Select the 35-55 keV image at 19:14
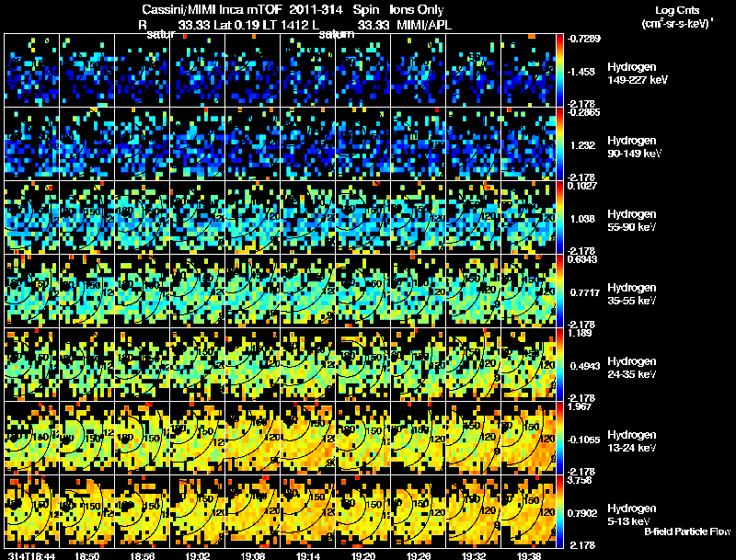The width and height of the screenshot is (736, 560). 308,291
